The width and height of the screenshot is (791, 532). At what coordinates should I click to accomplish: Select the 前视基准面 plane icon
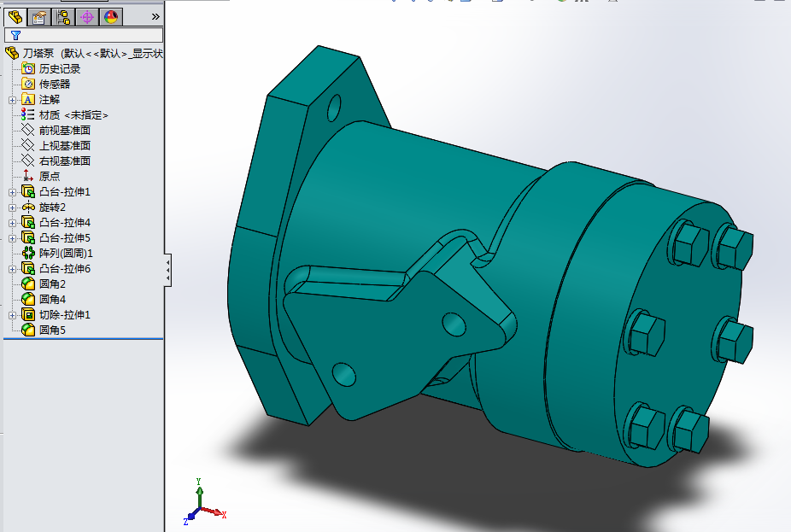point(27,130)
